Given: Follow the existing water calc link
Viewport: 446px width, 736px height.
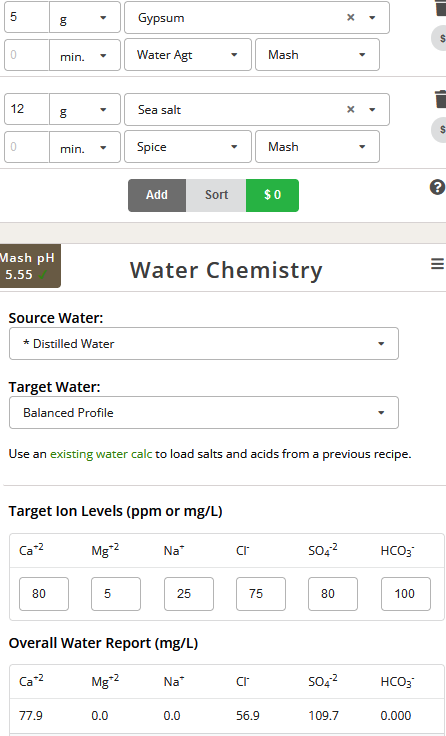Looking at the screenshot, I should tap(101, 454).
